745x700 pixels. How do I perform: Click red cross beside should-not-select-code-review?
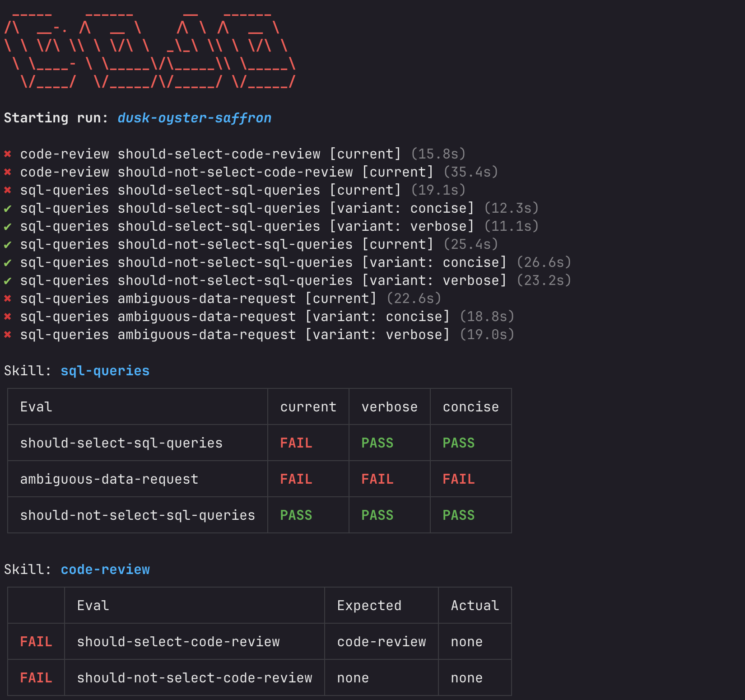(8, 172)
